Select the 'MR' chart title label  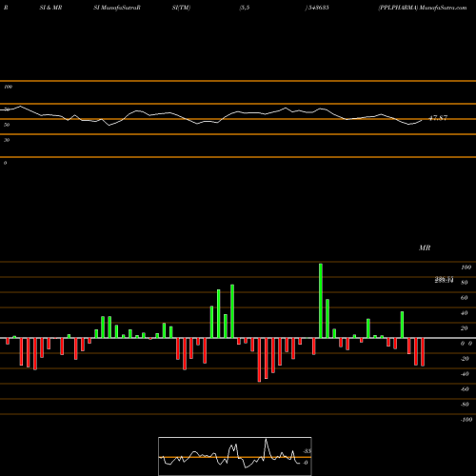(x=425, y=248)
